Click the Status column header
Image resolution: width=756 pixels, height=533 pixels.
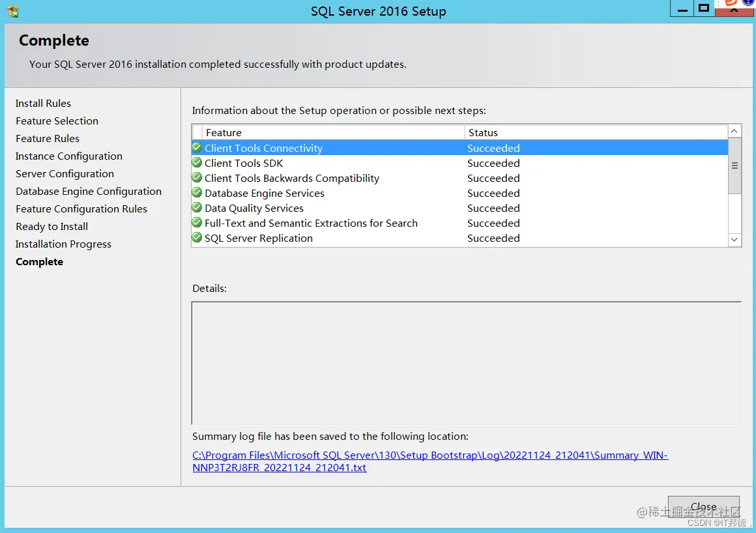click(x=596, y=132)
